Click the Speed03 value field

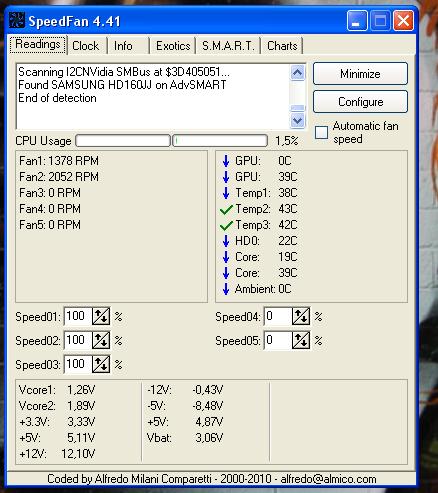78,364
